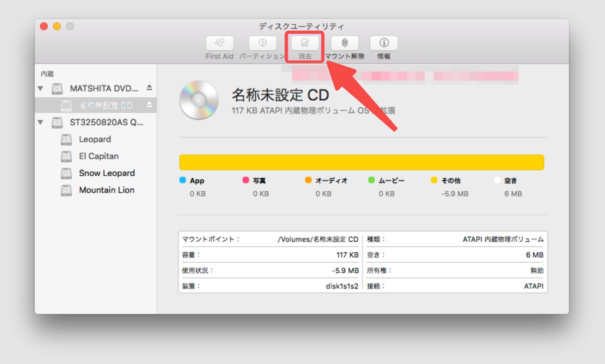
Task: Eject the 名称未設定 CD volume
Action: 149,105
